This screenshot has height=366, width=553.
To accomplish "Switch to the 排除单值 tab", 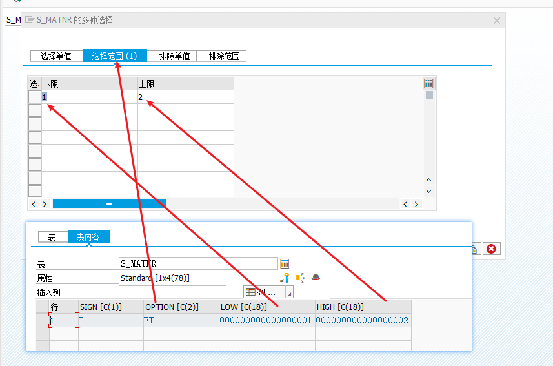I will pyautogui.click(x=172, y=56).
